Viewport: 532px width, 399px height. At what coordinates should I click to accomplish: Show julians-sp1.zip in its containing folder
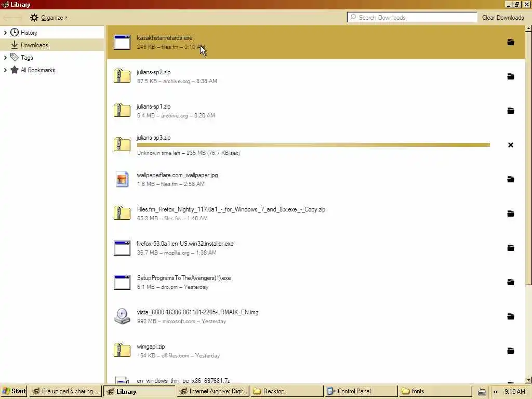[x=510, y=111]
